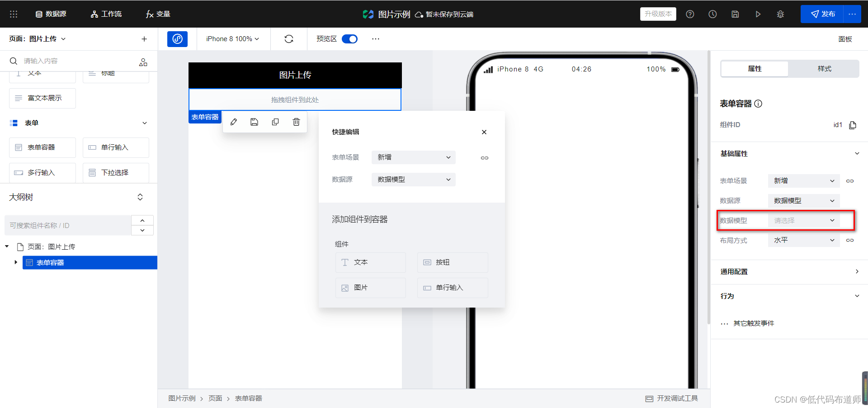This screenshot has width=868, height=408.
Task: Select the 表单容器 component in library
Action: click(42, 147)
